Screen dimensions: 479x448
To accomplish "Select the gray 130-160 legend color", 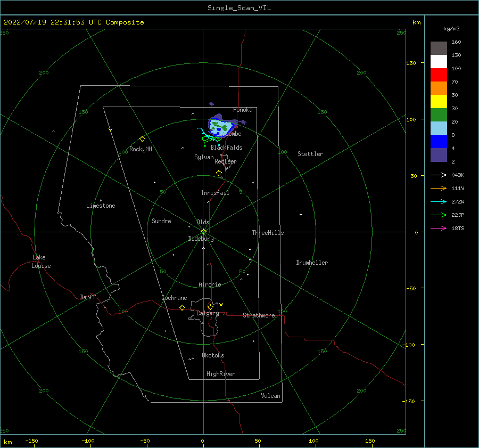I will tap(439, 48).
